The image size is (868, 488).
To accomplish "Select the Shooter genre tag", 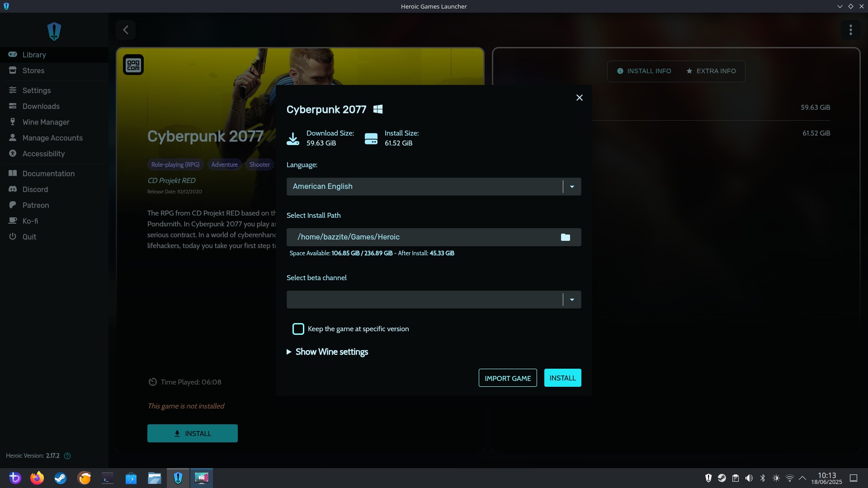I will tap(259, 164).
